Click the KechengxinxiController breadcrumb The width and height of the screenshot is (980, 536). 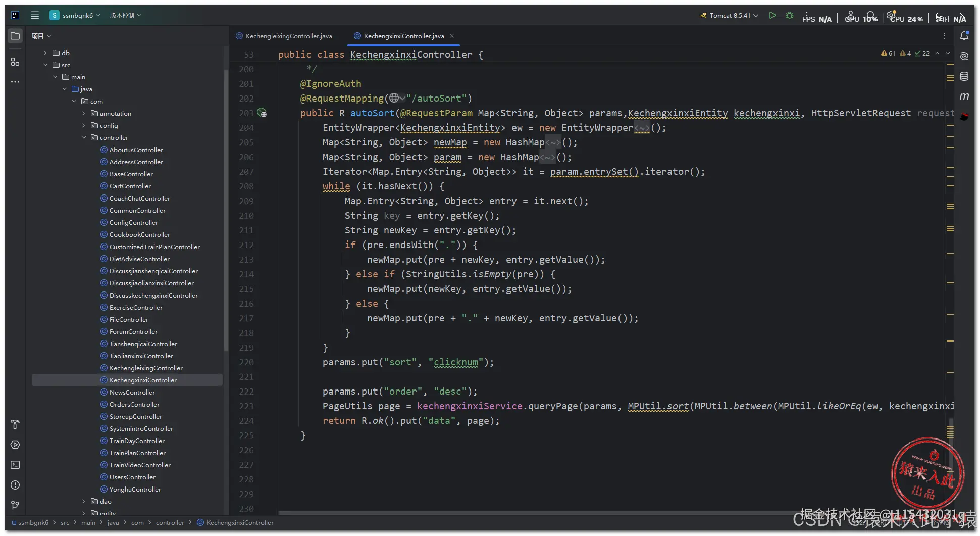pyautogui.click(x=235, y=522)
